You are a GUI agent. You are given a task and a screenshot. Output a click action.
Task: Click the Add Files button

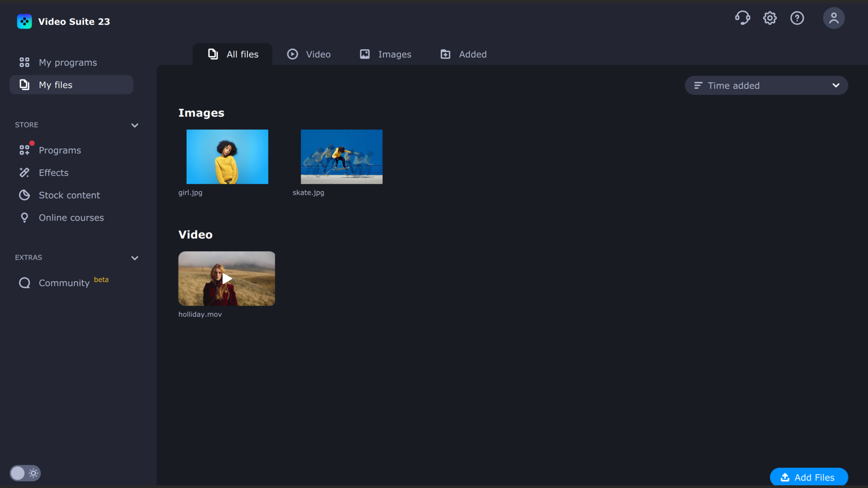[x=809, y=477]
